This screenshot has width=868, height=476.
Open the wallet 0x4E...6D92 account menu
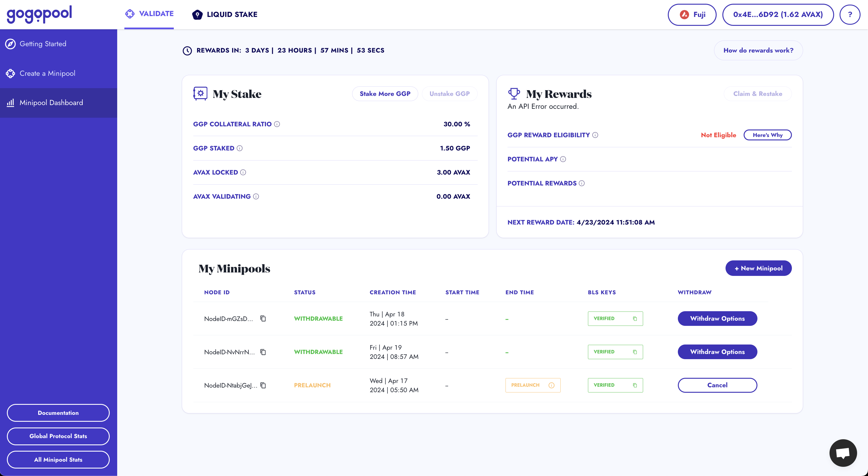pos(778,14)
